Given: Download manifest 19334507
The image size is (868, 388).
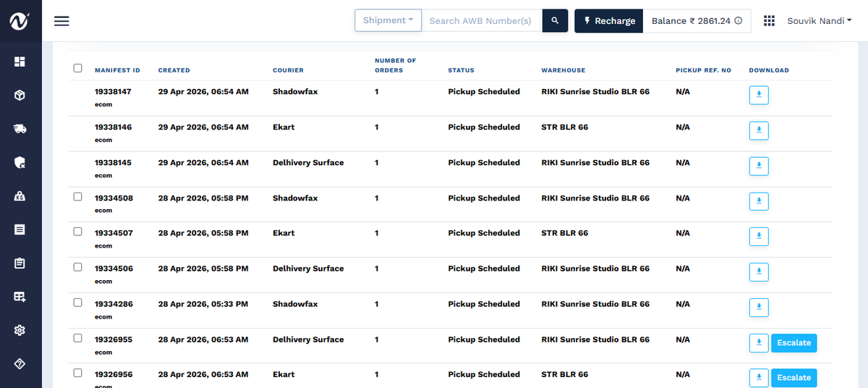Looking at the screenshot, I should (759, 237).
